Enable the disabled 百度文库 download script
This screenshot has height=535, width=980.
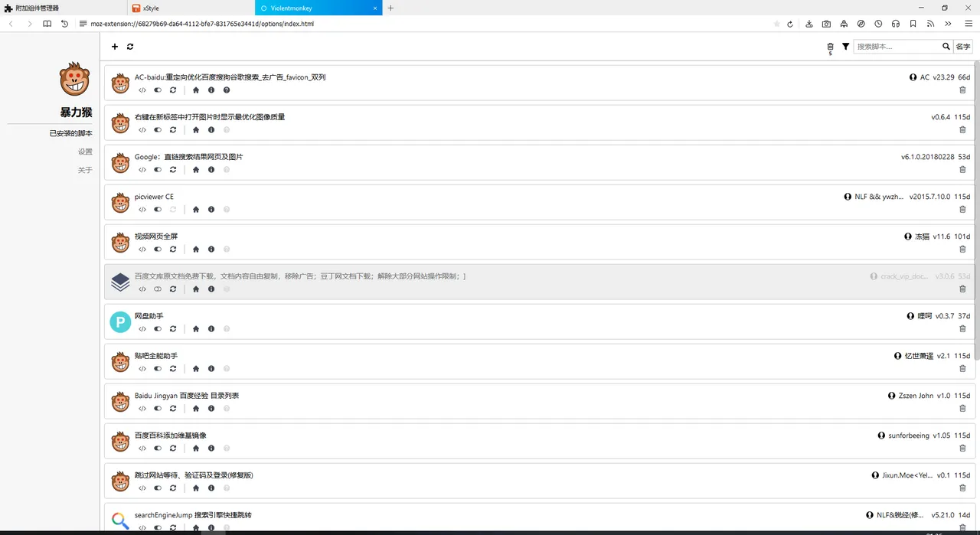coord(158,289)
